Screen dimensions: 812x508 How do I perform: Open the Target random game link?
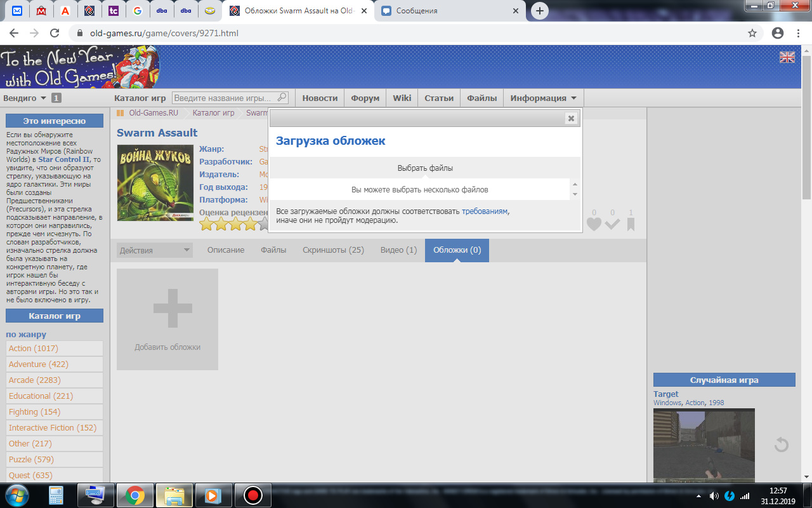666,394
